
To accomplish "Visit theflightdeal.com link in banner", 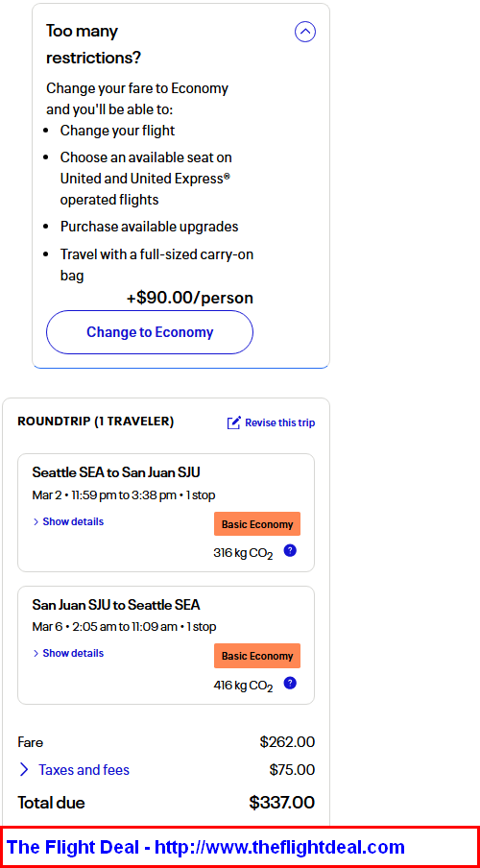I will coord(279,847).
